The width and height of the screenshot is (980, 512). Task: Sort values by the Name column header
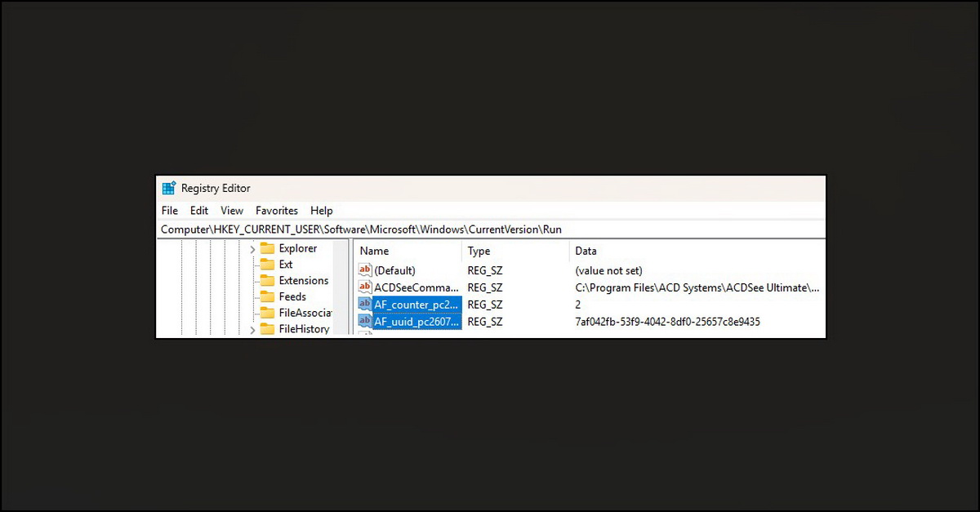click(x=408, y=252)
